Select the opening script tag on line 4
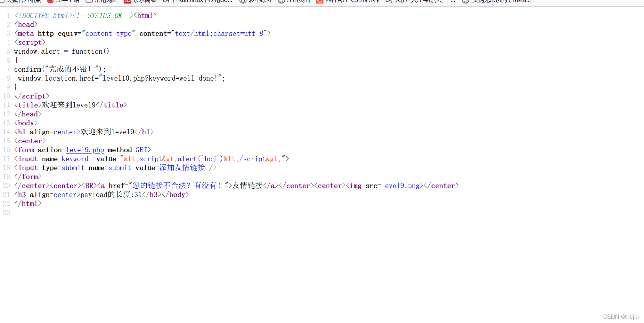The width and height of the screenshot is (644, 323). 30,42
